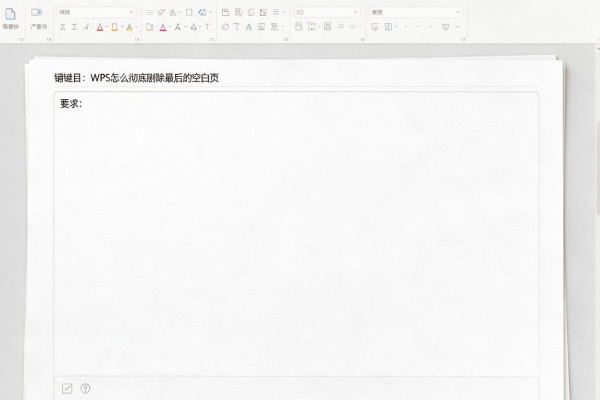This screenshot has height=400, width=600.
Task: Click the red underlined A font color icon
Action: click(x=100, y=27)
